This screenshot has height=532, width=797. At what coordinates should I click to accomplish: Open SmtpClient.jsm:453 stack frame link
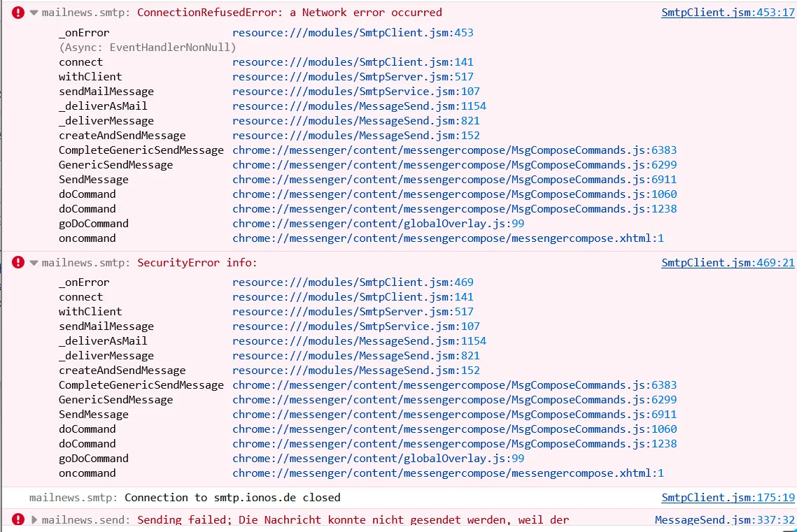[353, 32]
